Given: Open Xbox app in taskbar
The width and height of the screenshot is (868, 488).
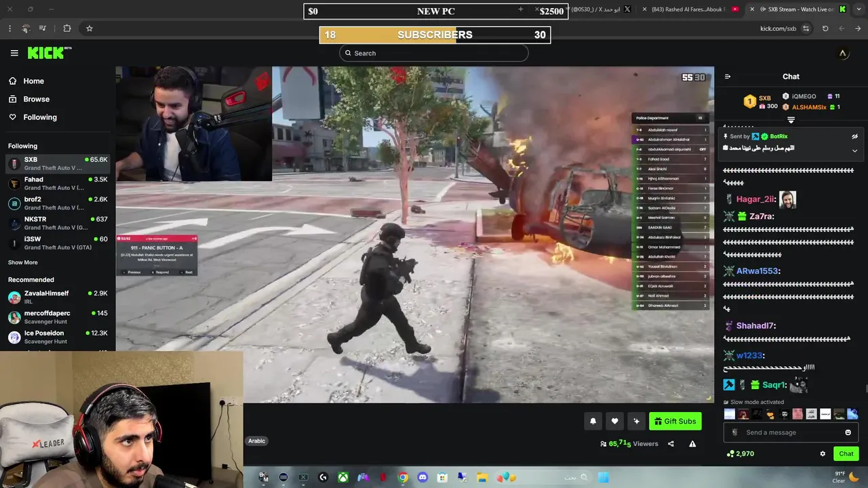Looking at the screenshot, I should (x=343, y=477).
